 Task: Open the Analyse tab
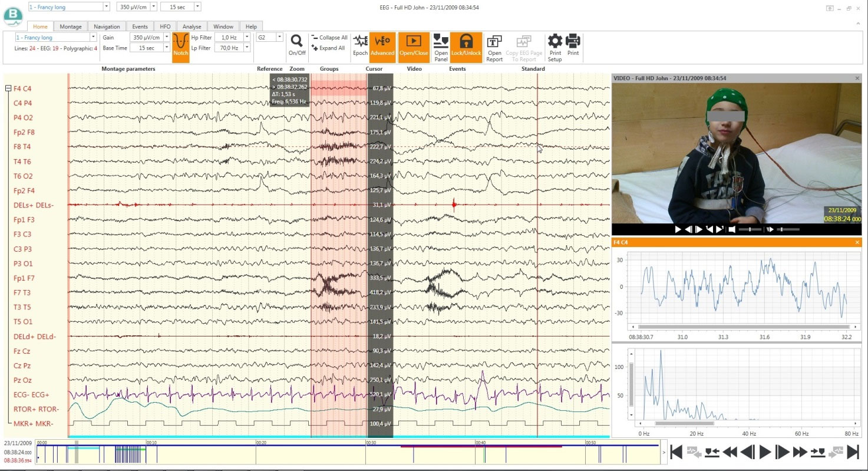[x=192, y=27]
